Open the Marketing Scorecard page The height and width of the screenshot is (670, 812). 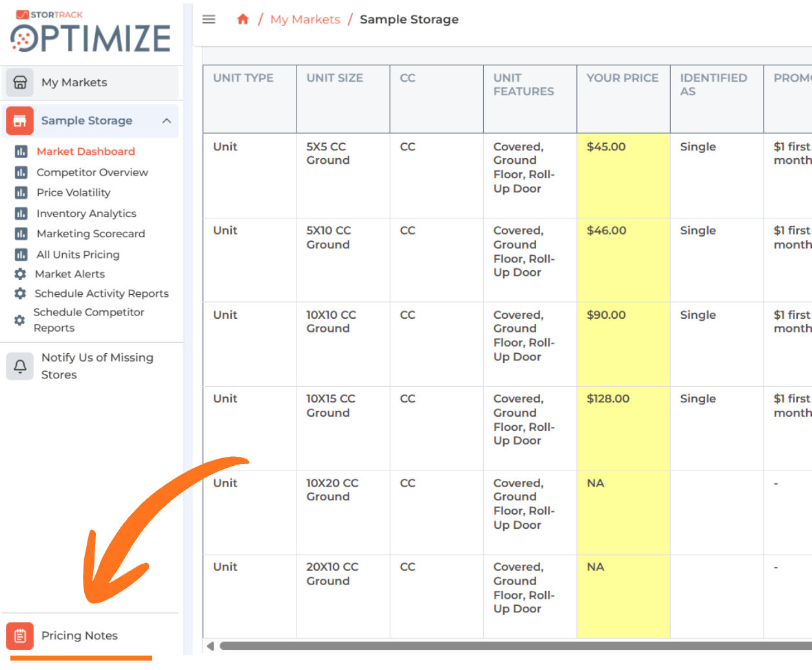click(x=91, y=234)
